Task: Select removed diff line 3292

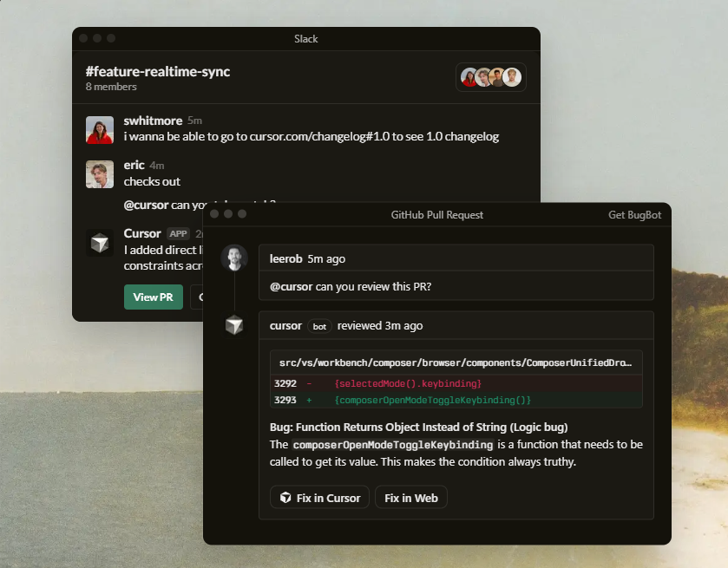Action: click(x=456, y=383)
